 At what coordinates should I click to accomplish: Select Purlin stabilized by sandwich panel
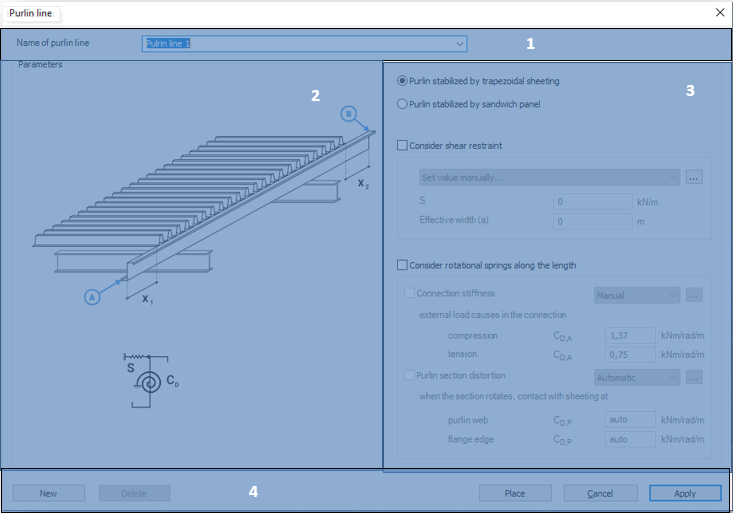[402, 104]
